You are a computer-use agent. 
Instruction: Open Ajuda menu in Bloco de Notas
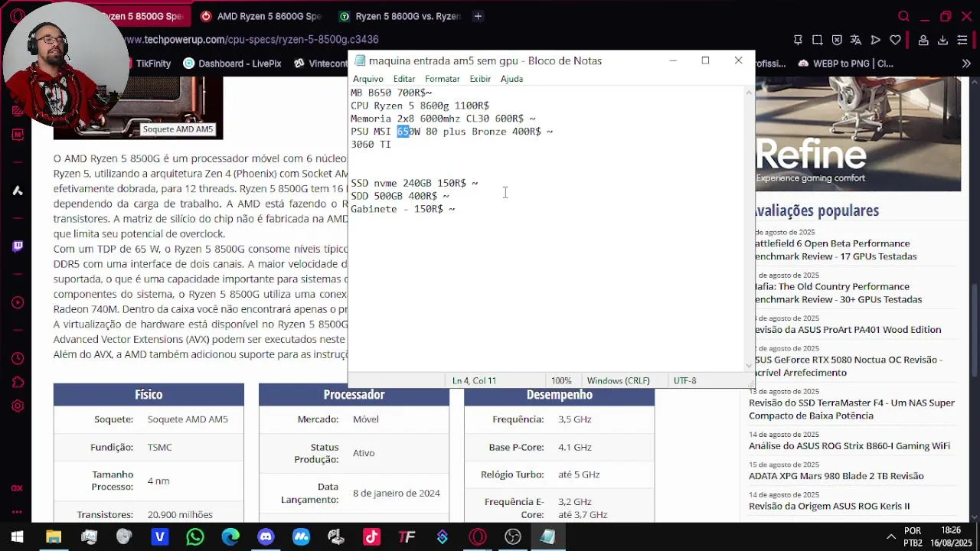(x=511, y=79)
